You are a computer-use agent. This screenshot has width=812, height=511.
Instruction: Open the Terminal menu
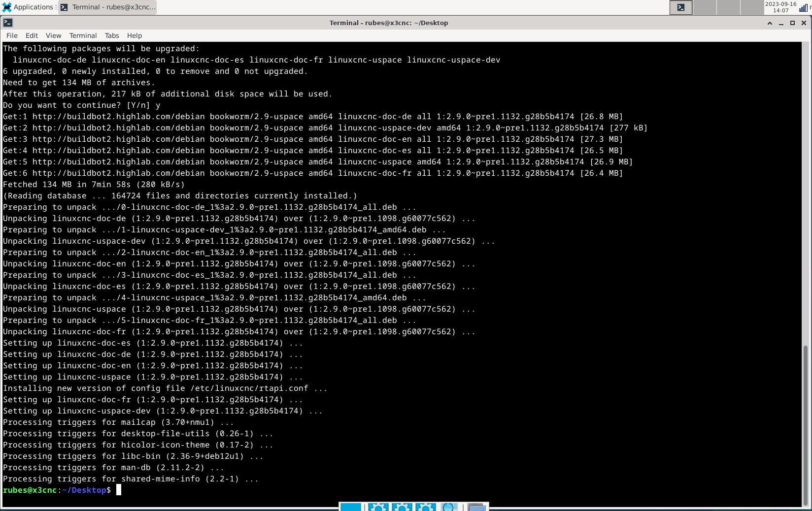point(83,35)
